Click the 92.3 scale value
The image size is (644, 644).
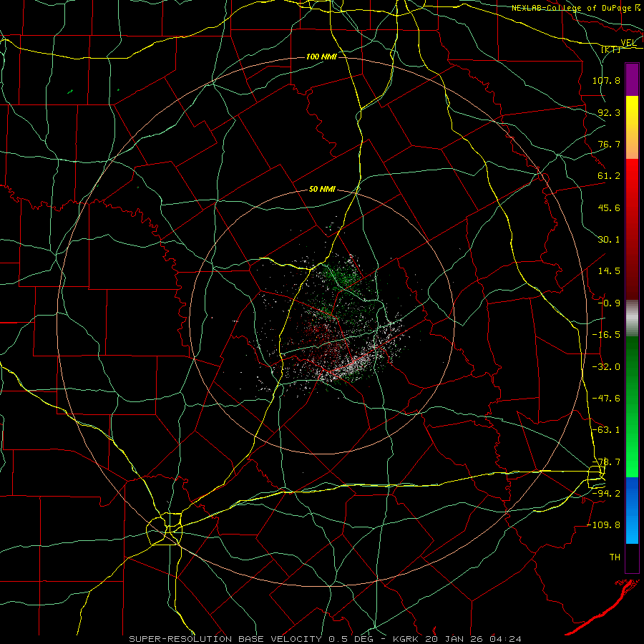pos(609,112)
